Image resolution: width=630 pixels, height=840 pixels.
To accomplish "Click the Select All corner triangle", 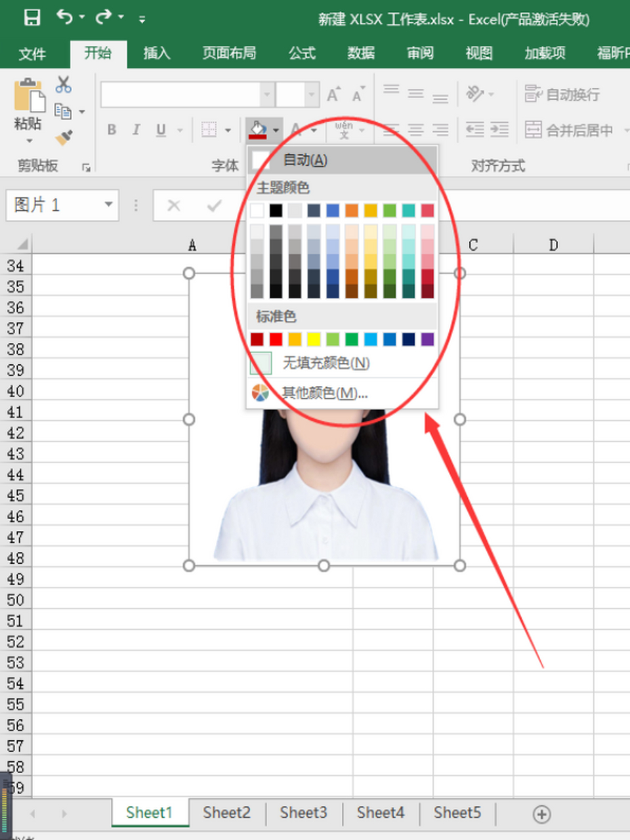I will tap(22, 245).
